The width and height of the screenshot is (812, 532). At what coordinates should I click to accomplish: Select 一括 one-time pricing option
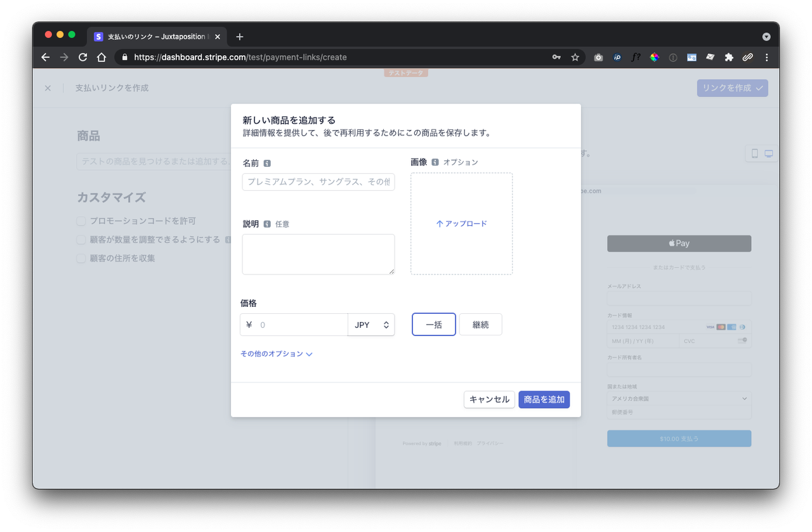[434, 325]
